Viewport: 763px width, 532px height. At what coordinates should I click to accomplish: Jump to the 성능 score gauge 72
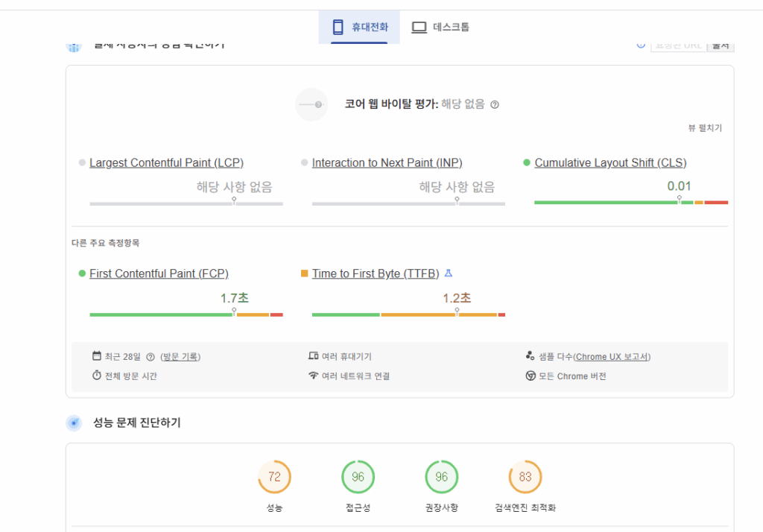click(274, 477)
